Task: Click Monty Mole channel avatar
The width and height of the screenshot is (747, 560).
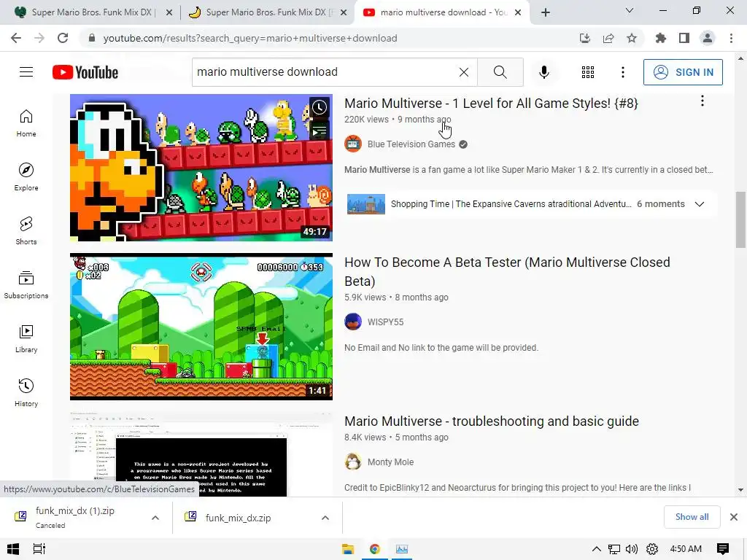Action: [353, 462]
